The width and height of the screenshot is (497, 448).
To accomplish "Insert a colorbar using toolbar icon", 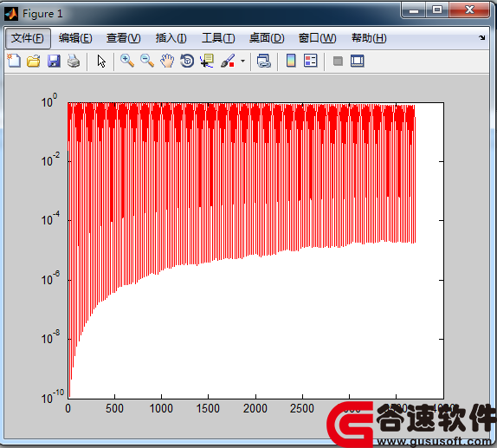I will pos(291,61).
